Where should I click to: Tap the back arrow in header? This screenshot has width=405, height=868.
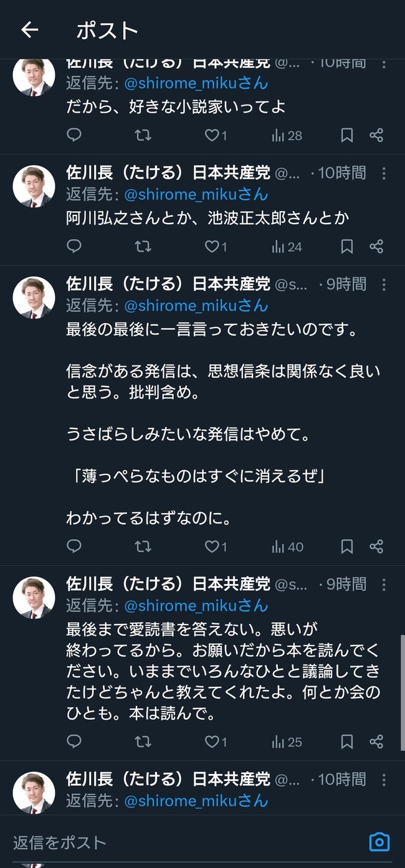coord(29,30)
